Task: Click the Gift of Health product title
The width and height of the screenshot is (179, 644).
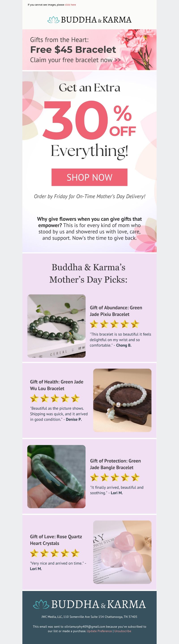Action: [x=57, y=385]
